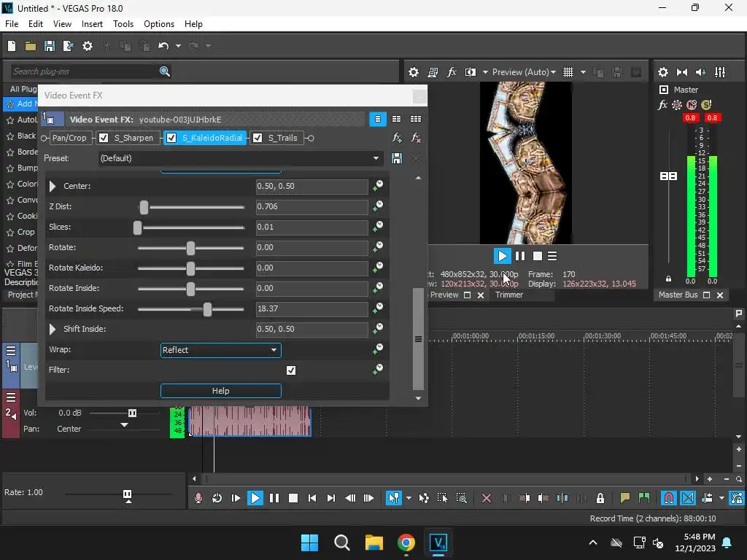Click the Video Event FX vertical scrollbar
Viewport: 747px width, 560px height.
pos(418,339)
